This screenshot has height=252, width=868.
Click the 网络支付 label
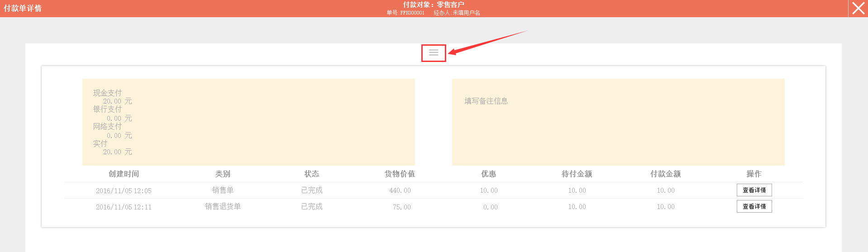[x=107, y=126]
